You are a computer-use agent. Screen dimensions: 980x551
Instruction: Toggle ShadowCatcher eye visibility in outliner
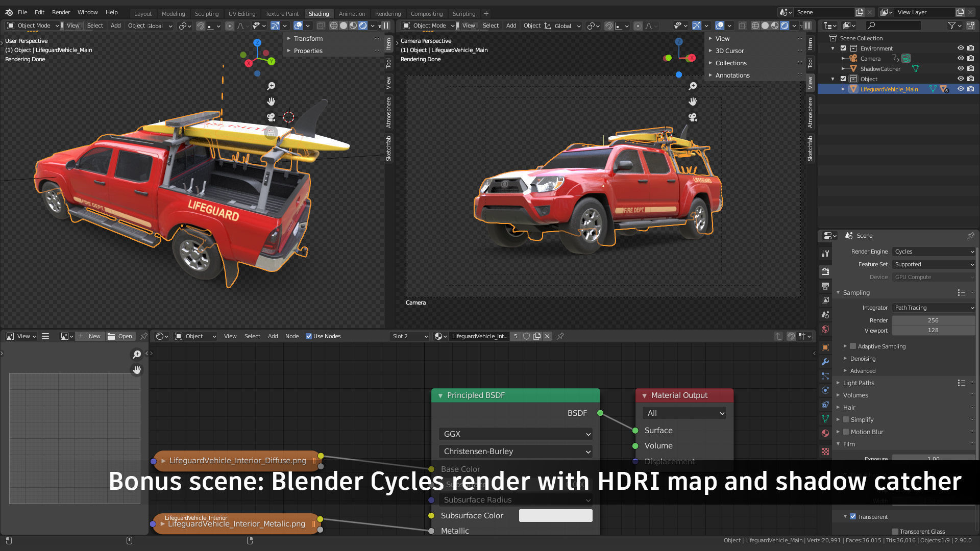pyautogui.click(x=961, y=69)
